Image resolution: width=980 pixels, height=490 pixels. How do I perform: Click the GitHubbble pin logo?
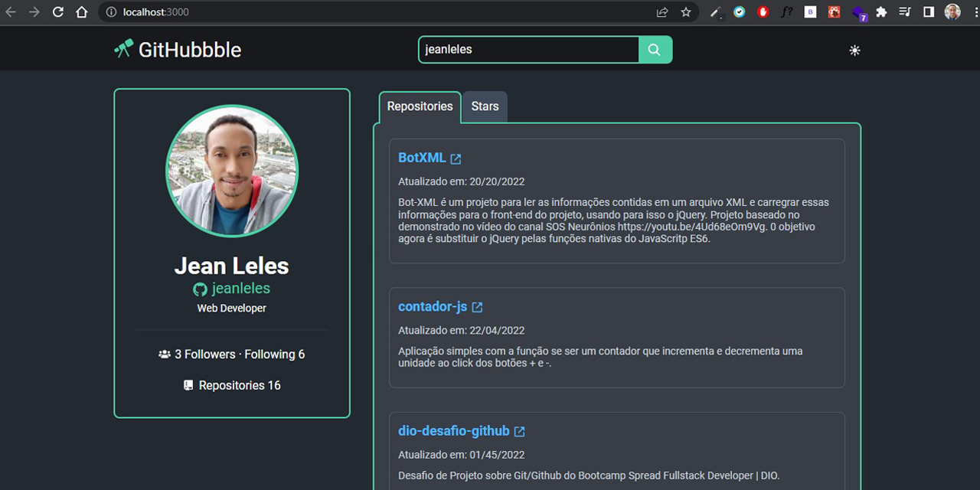point(122,48)
